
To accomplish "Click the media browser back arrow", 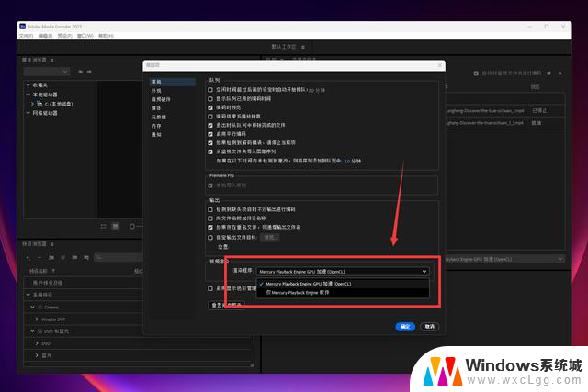I will coord(80,72).
